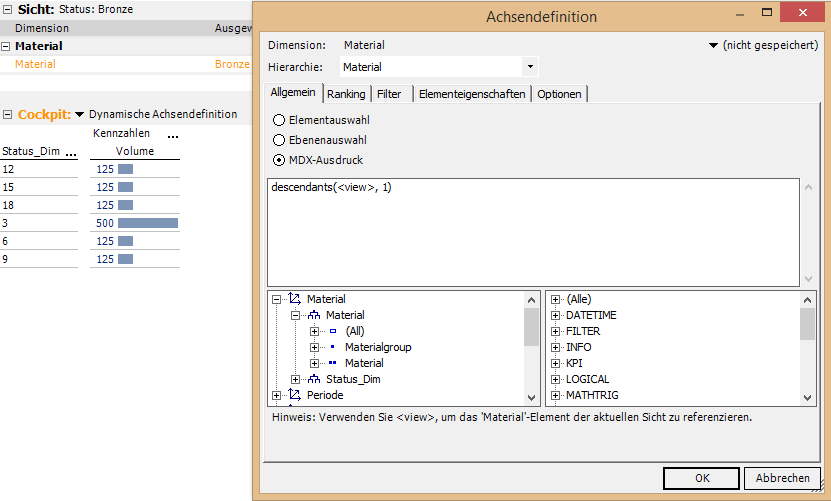Click the Status_Dim hierarchy icon
Screen dimensions: 831x501
[x=313, y=379]
